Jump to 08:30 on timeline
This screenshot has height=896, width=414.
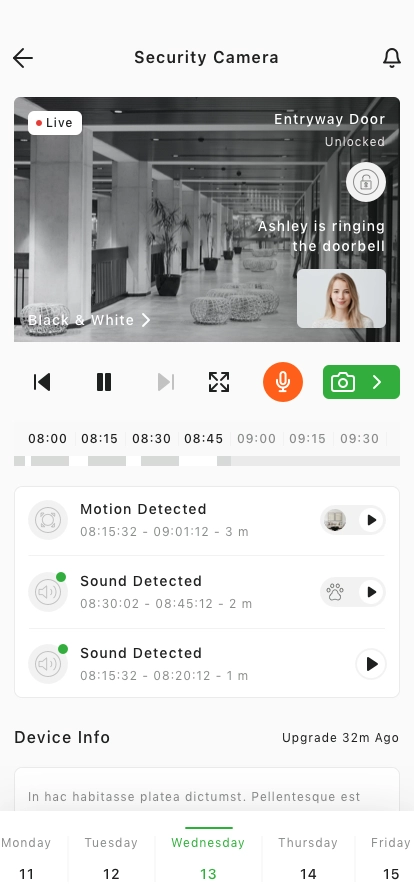click(x=152, y=439)
